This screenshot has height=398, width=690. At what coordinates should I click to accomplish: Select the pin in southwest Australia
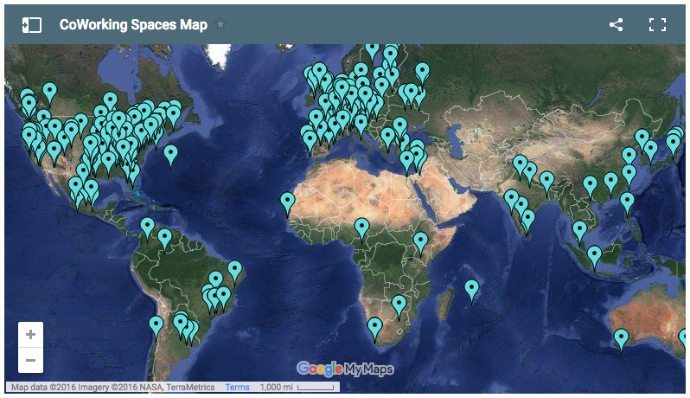tap(621, 339)
